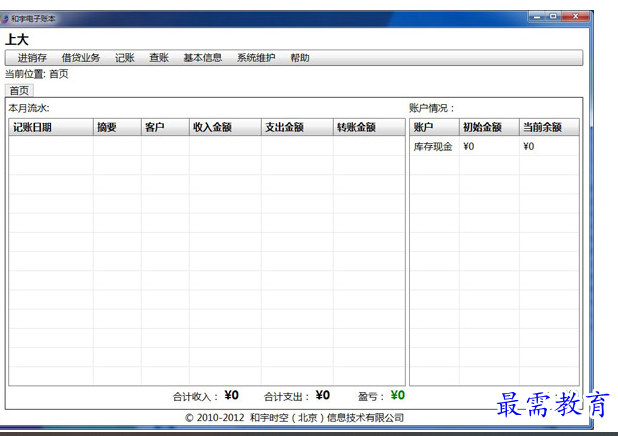Screen dimensions: 618x436
Task: Switch to the 首页 tab
Action: (19, 90)
